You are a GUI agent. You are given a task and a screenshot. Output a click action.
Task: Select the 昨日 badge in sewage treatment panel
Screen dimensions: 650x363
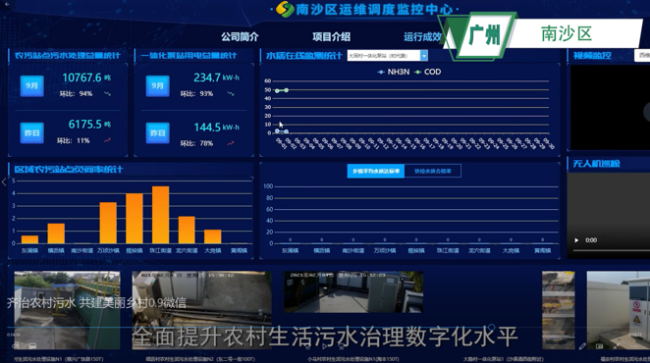click(32, 133)
